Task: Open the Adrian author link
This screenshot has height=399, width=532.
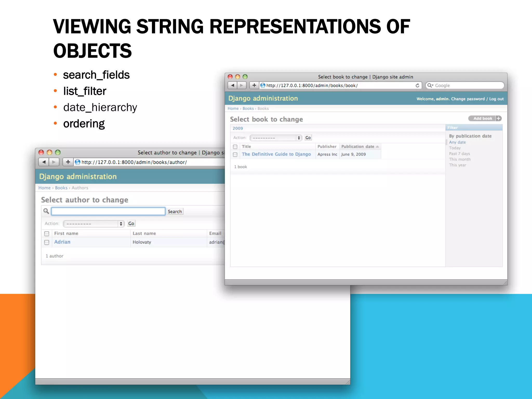Action: pos(62,242)
